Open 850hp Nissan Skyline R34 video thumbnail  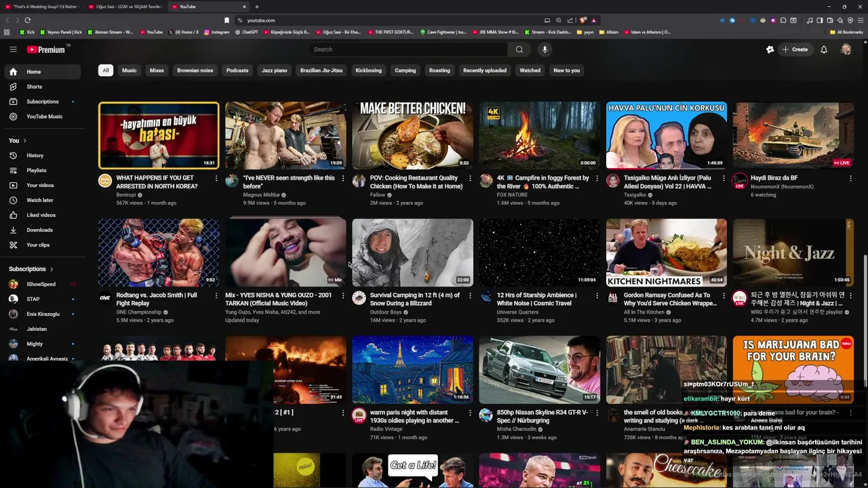click(539, 369)
